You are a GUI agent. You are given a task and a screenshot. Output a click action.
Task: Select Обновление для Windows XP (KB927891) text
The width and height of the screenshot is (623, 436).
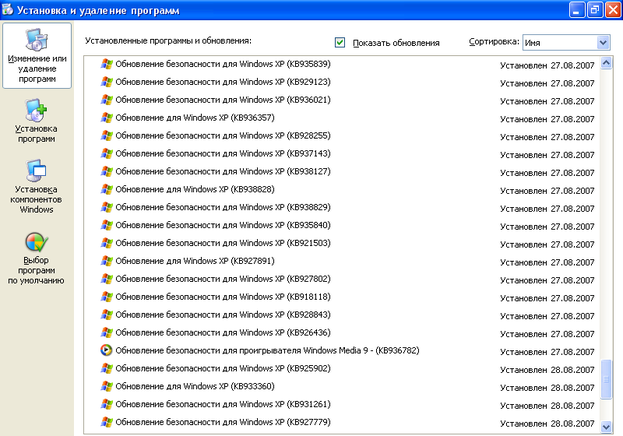[195, 261]
